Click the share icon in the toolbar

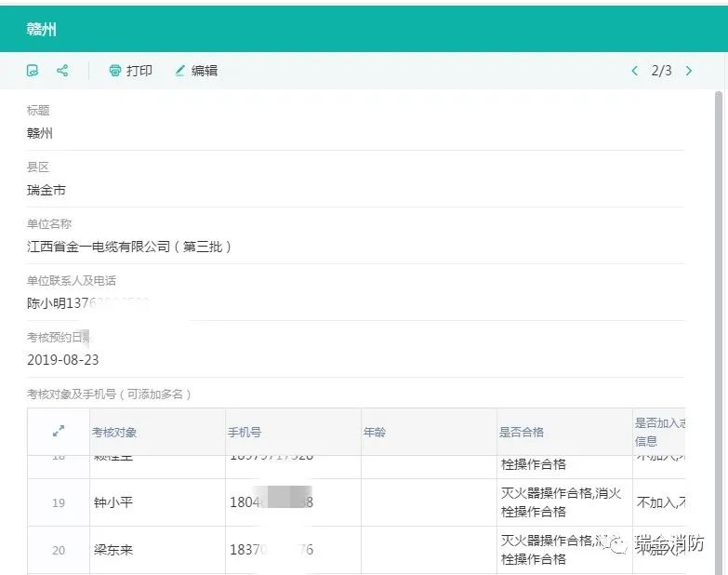62,71
